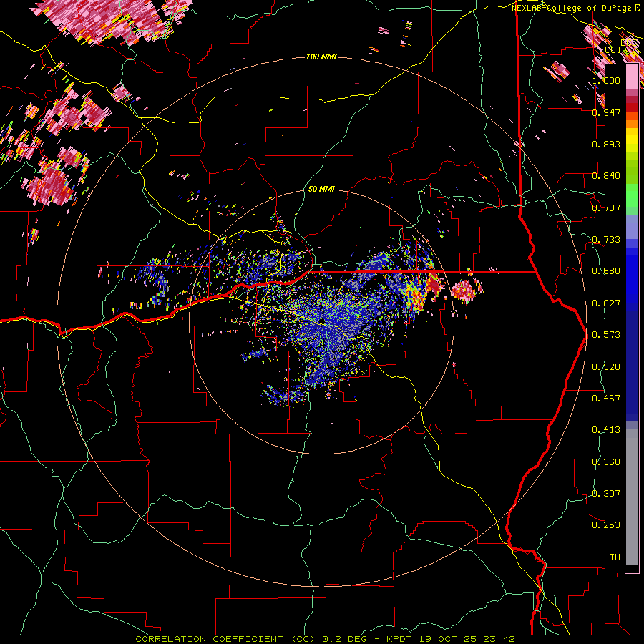Image resolution: width=644 pixels, height=644 pixels.
Task: Click the 0.520 color scale value
Action: [606, 367]
